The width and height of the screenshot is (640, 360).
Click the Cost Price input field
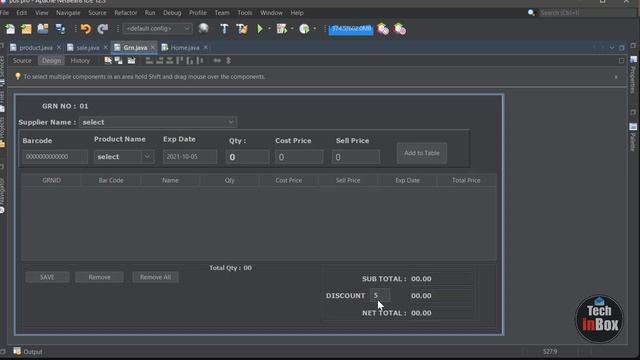299,157
